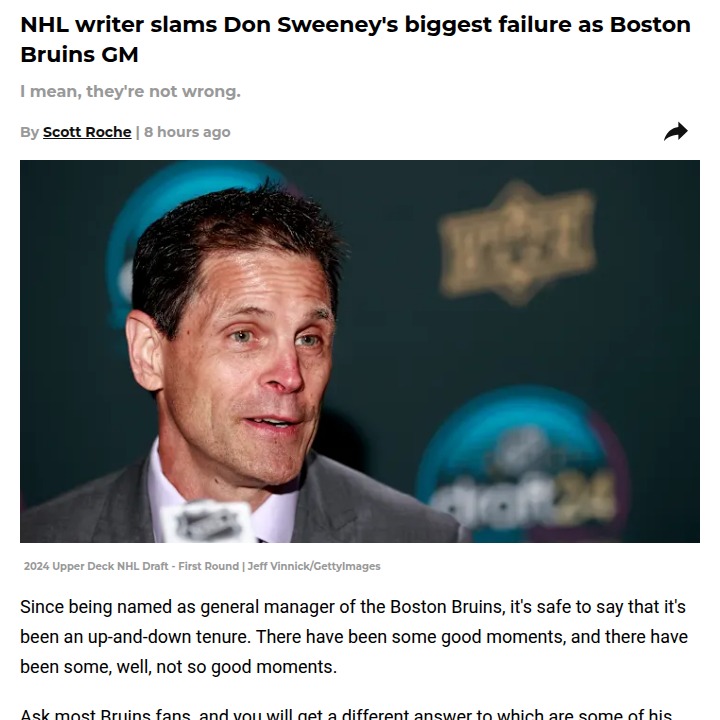Click the "8 hours ago" timestamp
This screenshot has width=720, height=720.
(x=187, y=132)
